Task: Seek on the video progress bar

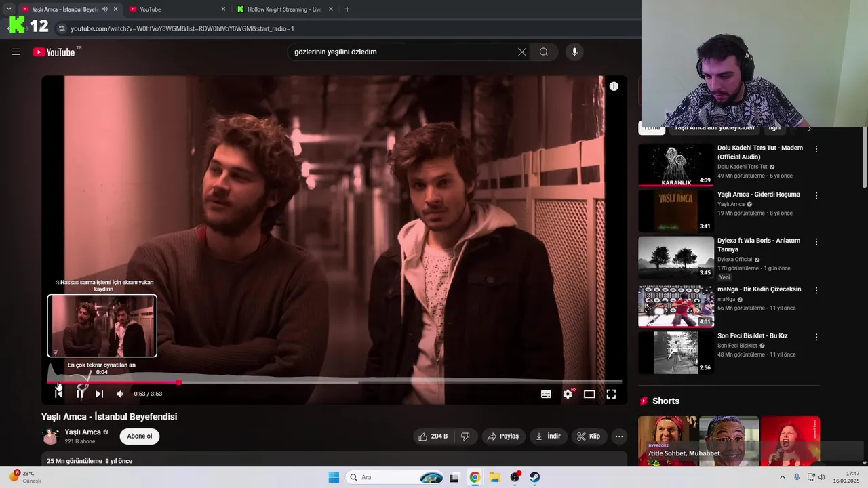Action: [334, 382]
